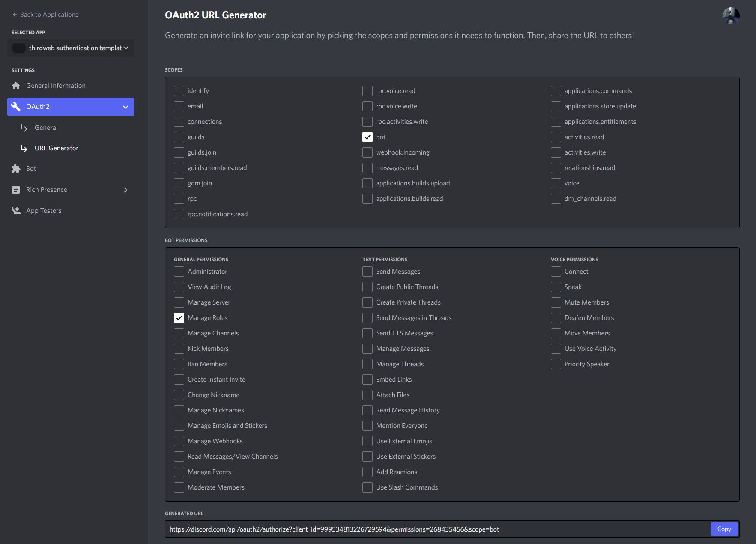Image resolution: width=756 pixels, height=544 pixels.
Task: Switch to the General OAuth2 page
Action: coord(46,127)
